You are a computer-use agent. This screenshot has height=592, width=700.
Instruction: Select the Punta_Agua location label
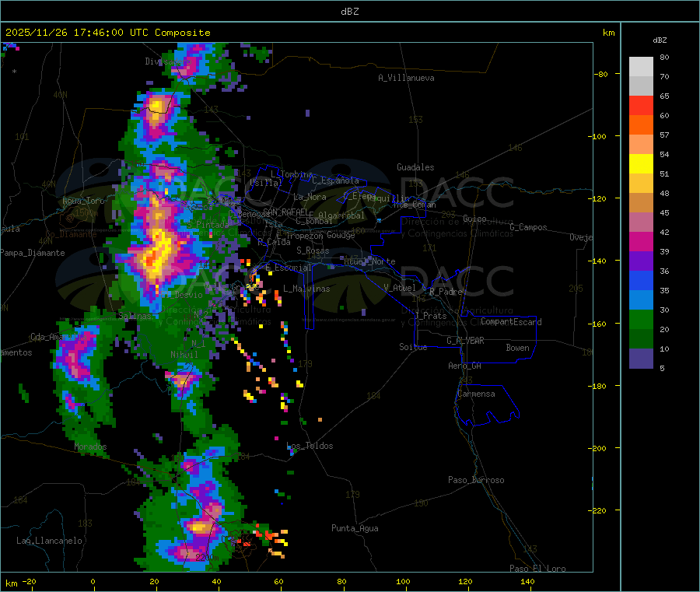tap(355, 529)
